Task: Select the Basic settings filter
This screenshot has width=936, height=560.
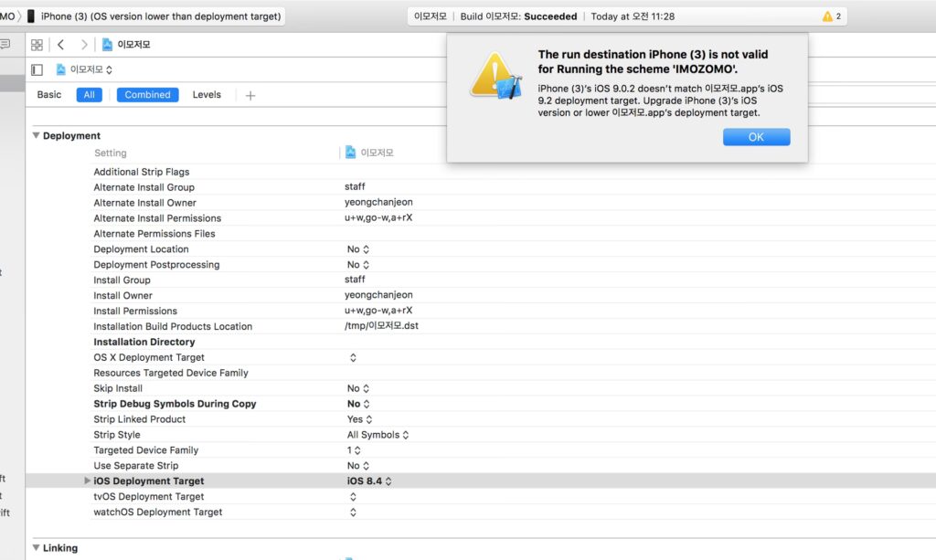Action: point(49,95)
